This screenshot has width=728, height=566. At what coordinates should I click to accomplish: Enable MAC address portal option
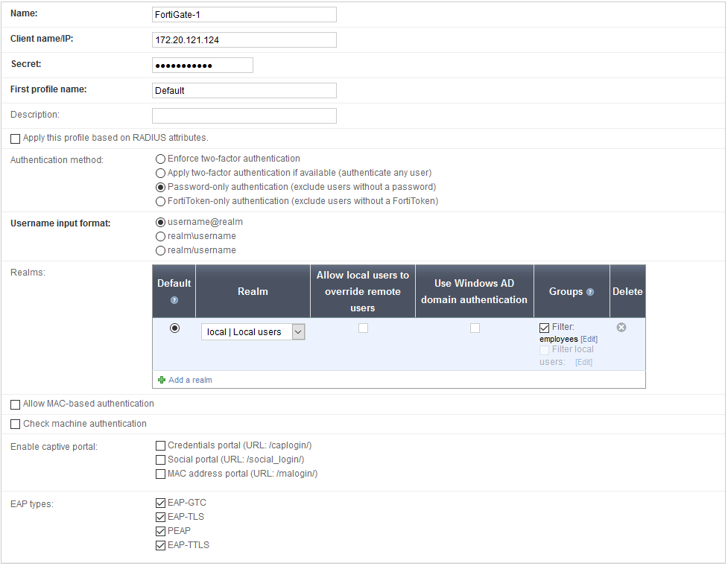(x=161, y=474)
